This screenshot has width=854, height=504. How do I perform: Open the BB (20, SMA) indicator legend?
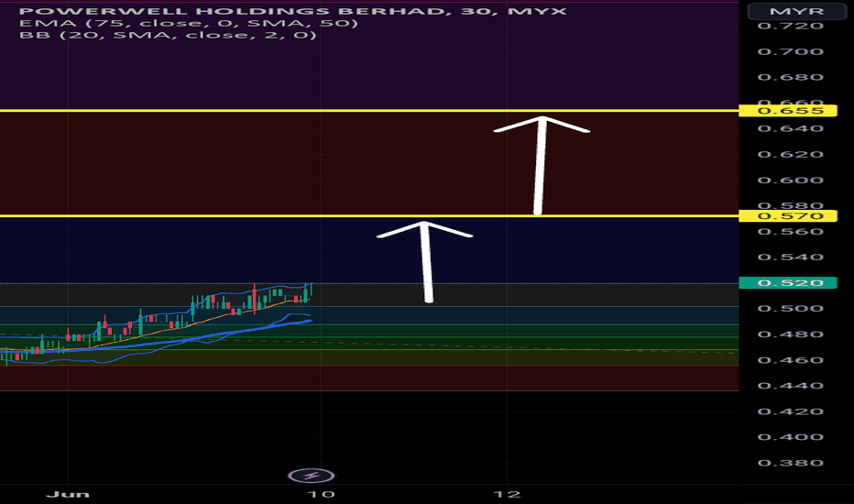168,35
